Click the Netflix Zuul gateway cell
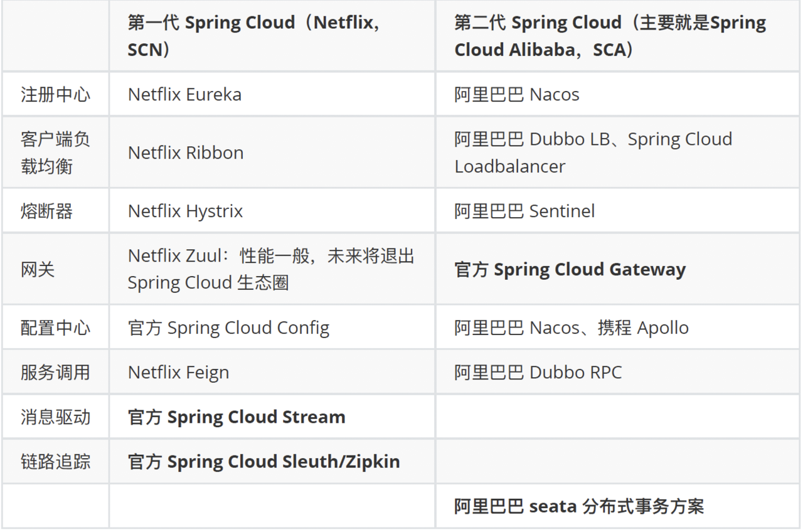 (271, 269)
